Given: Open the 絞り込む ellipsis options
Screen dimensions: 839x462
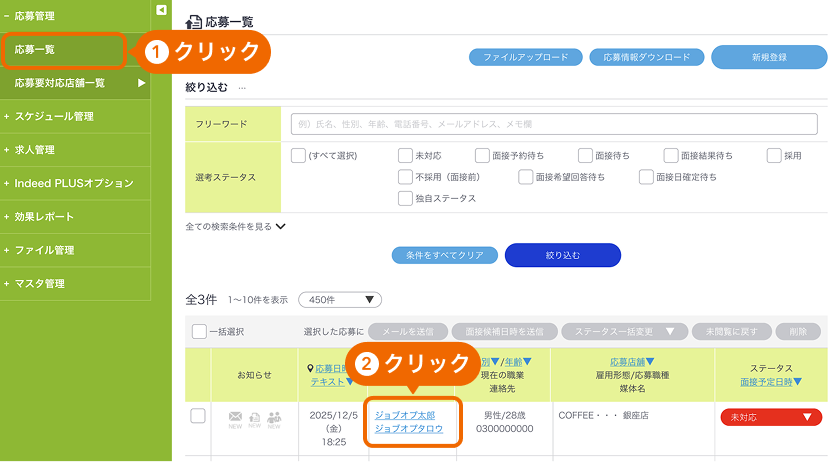Looking at the screenshot, I should [x=242, y=88].
